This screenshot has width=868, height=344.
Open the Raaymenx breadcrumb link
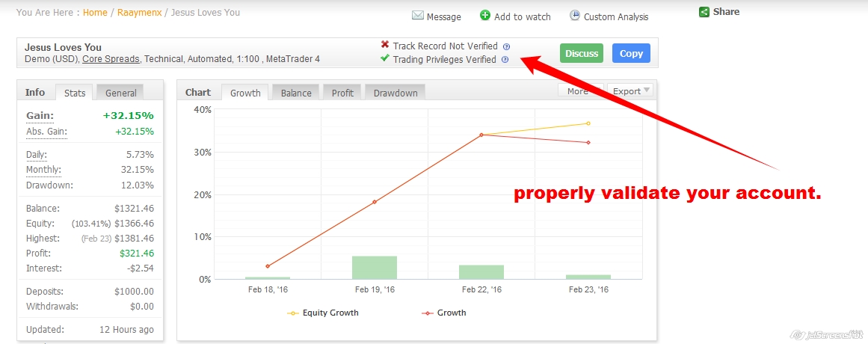tap(140, 12)
